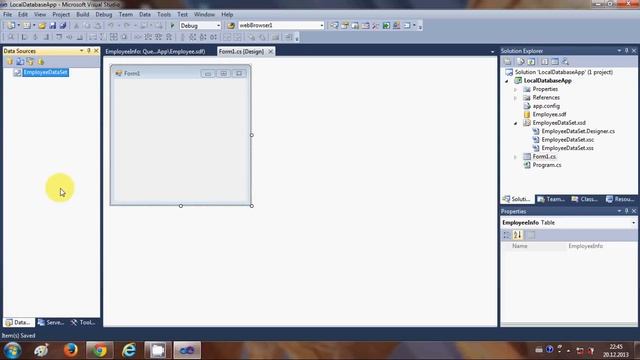Open the Properties Window toolbar icon

[x=345, y=26]
